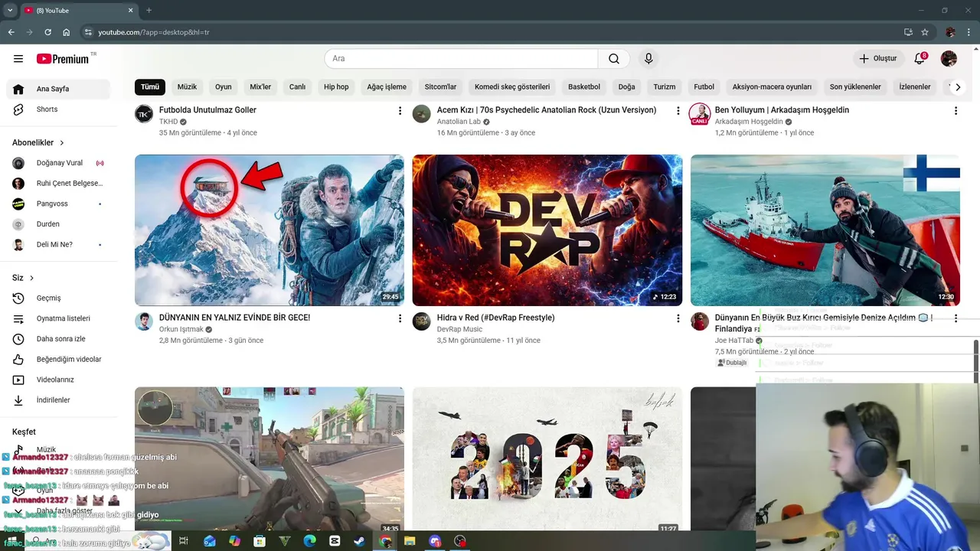
Task: Open the Chrome tab search dropdown
Action: pyautogui.click(x=10, y=10)
